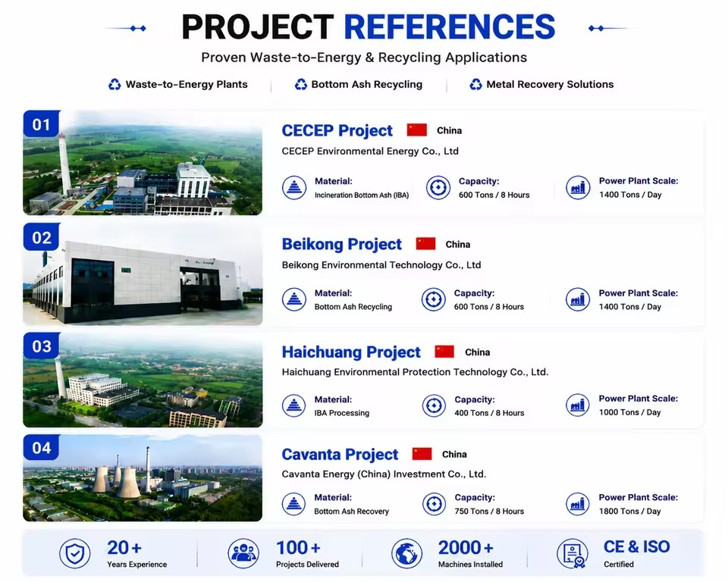This screenshot has height=582, width=728.
Task: Click the Material pile icon in Cavanta Project
Action: [x=294, y=504]
